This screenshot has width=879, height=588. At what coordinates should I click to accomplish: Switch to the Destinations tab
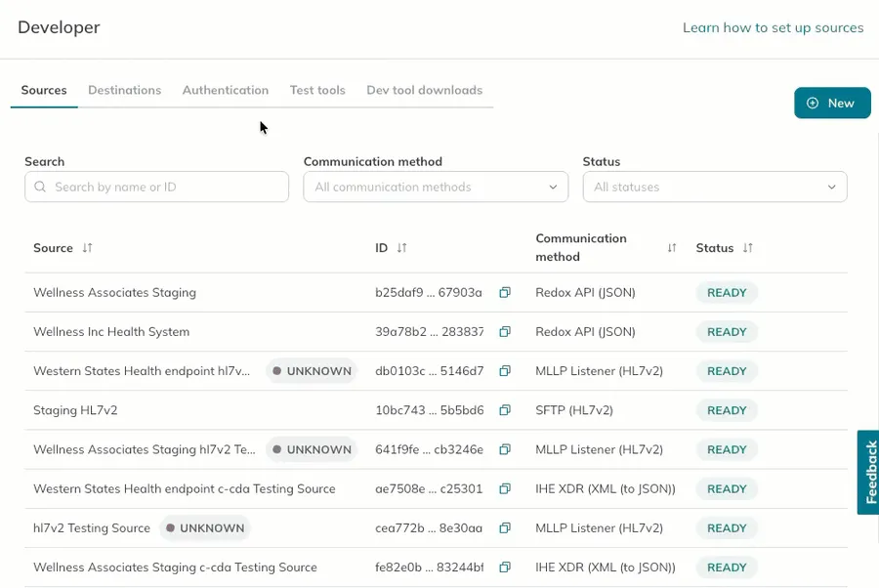pos(124,90)
